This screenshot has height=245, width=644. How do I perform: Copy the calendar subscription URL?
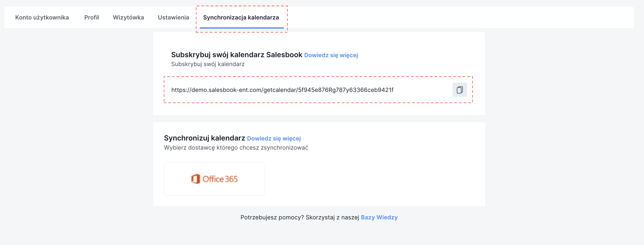click(x=459, y=90)
